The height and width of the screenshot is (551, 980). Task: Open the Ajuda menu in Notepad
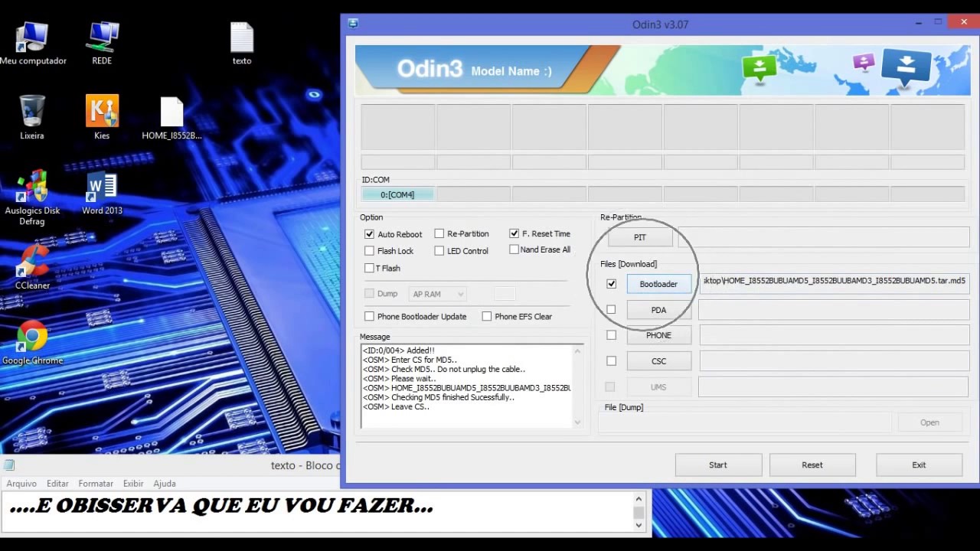tap(165, 484)
